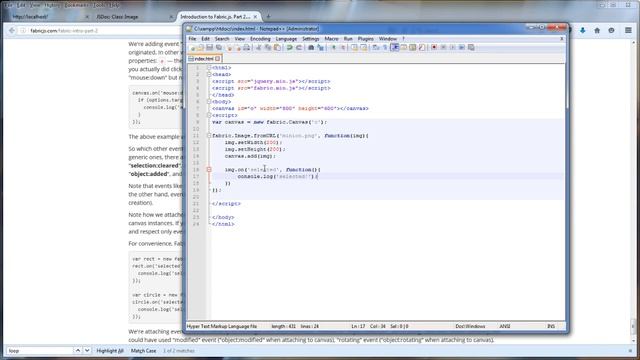Click the Synchronize vertical scrolling icon
The width and height of the screenshot is (640, 360).
tap(355, 48)
